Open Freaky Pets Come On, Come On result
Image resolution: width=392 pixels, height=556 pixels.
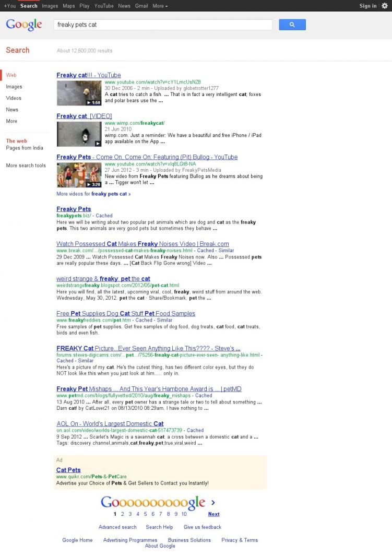(147, 157)
